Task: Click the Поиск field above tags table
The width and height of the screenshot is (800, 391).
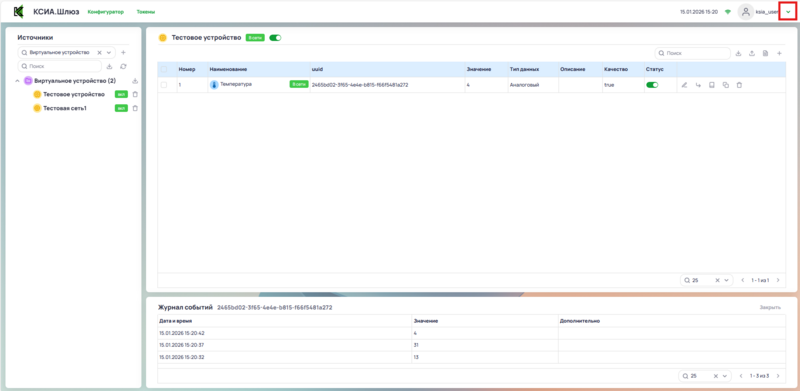Action: point(692,53)
